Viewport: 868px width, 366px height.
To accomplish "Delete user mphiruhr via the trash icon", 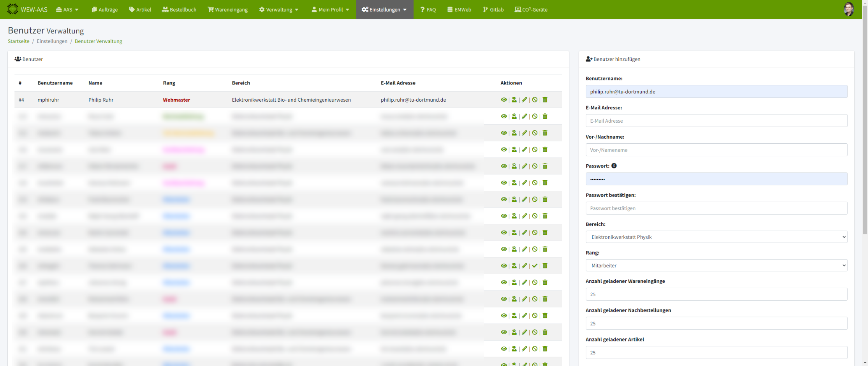I will 545,100.
